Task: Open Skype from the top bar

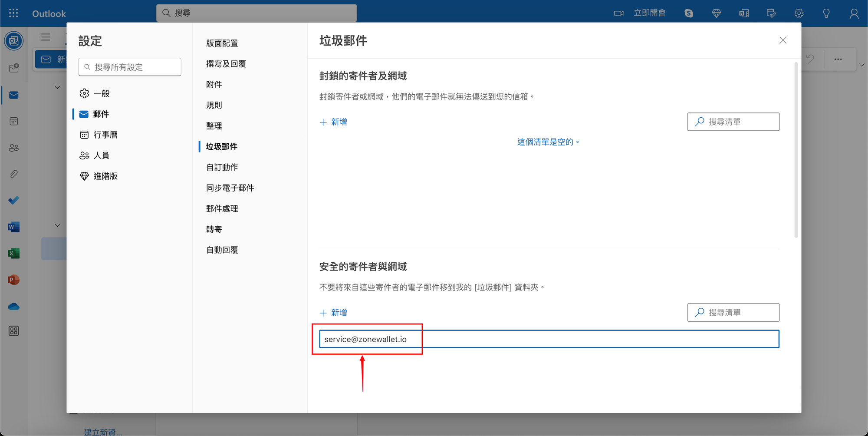Action: pyautogui.click(x=689, y=13)
